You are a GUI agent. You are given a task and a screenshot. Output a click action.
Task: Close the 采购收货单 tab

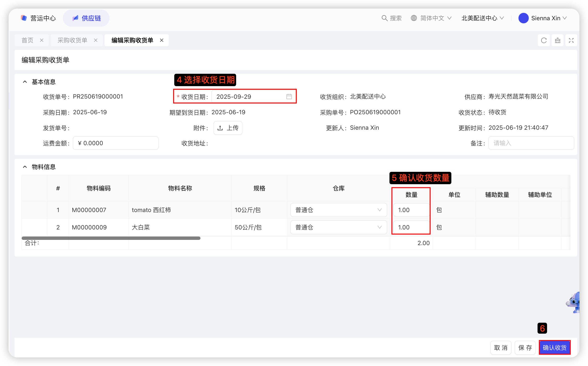[x=96, y=40]
